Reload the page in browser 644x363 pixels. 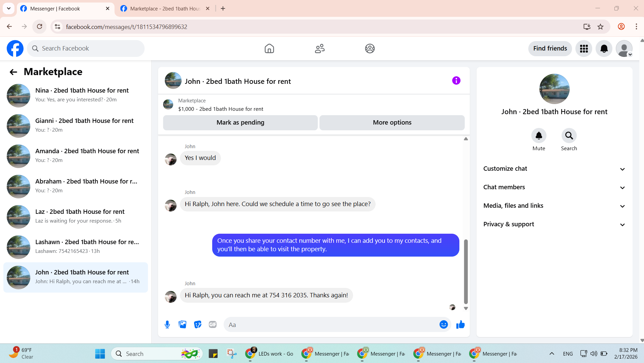coord(39,27)
